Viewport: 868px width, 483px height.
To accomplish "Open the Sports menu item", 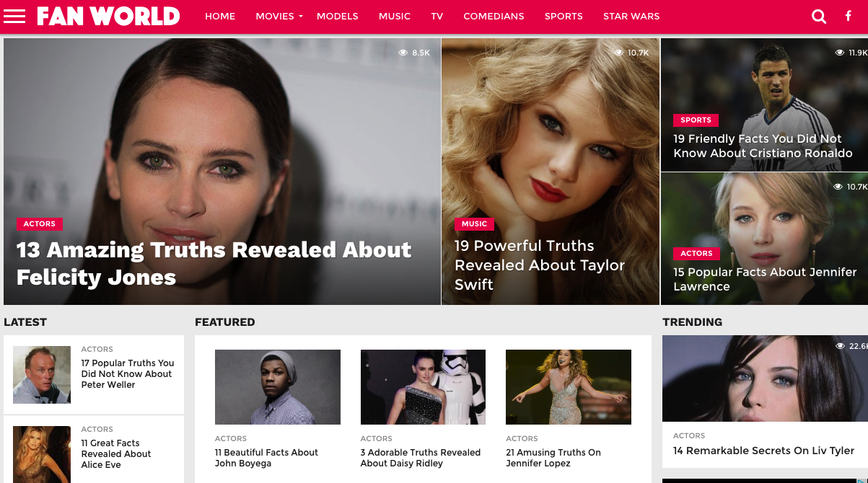I will coord(564,16).
